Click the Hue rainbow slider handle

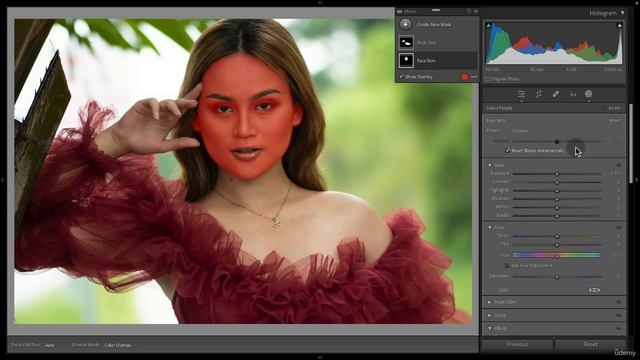coord(557,256)
